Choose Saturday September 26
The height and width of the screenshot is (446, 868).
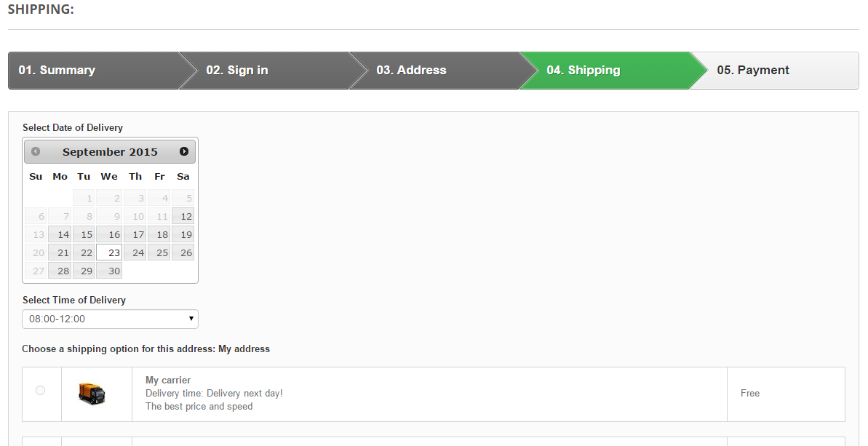click(183, 252)
